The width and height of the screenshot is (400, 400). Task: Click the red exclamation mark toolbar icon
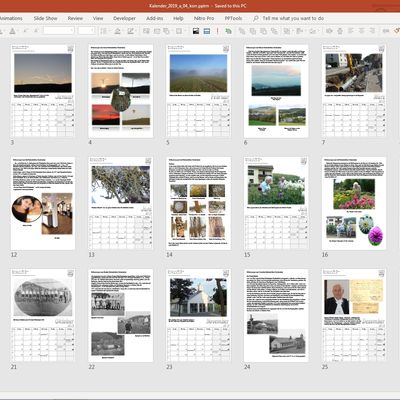point(217,31)
